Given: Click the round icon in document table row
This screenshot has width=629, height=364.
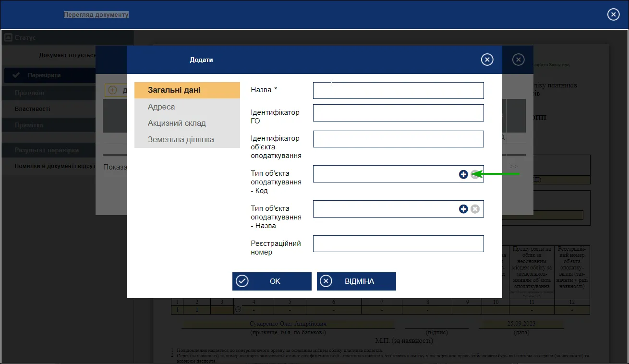Looking at the screenshot, I should coord(237,310).
